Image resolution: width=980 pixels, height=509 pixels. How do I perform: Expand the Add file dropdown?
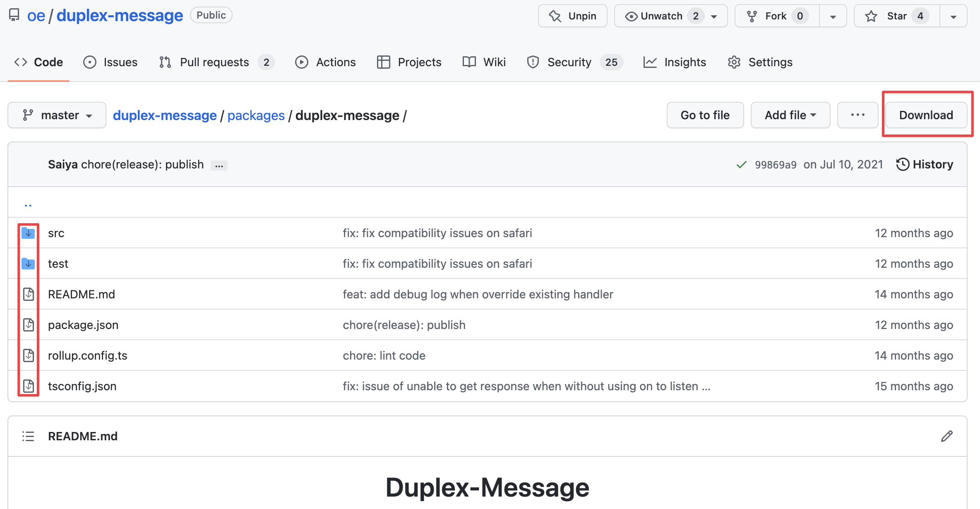(x=790, y=115)
